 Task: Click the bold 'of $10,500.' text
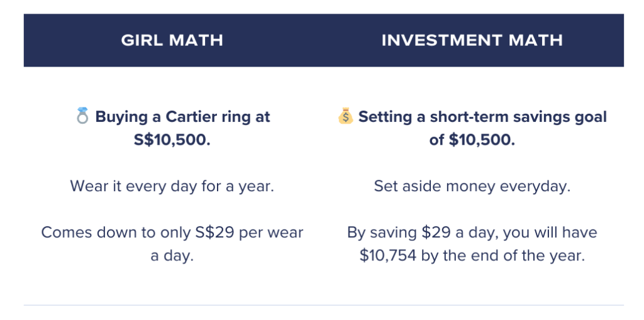click(x=472, y=140)
